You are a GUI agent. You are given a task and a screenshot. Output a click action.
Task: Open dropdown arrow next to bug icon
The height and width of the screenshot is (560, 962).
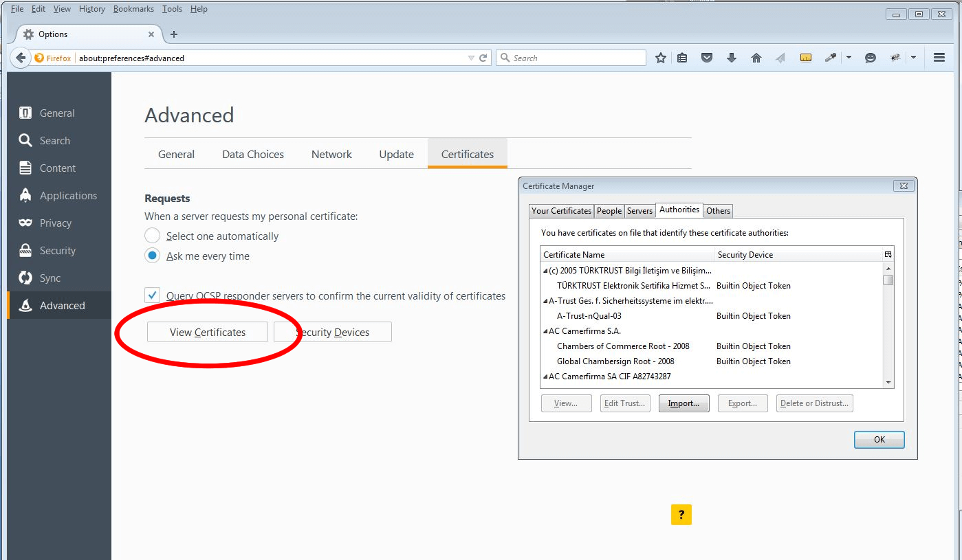913,58
